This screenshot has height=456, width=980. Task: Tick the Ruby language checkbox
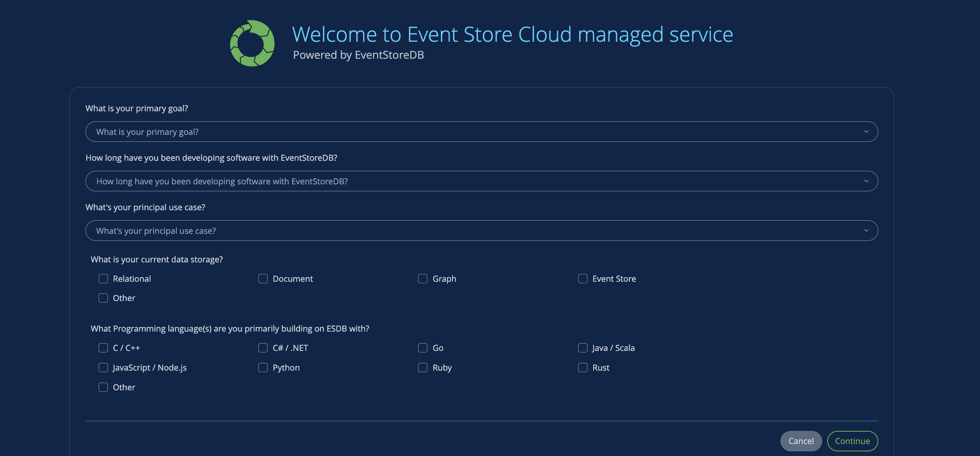tap(423, 368)
